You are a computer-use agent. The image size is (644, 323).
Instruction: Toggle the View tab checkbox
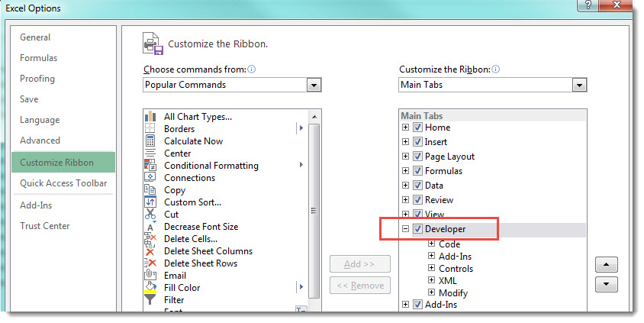[417, 214]
